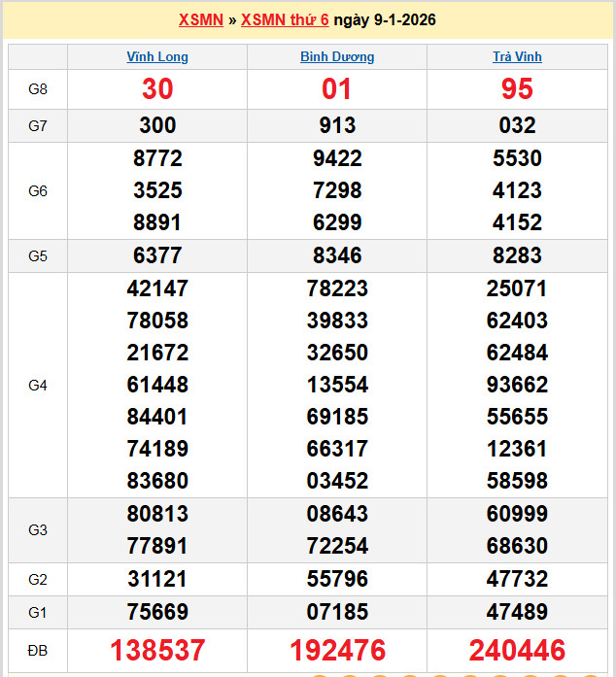Click the G2 number 55796

click(337, 580)
